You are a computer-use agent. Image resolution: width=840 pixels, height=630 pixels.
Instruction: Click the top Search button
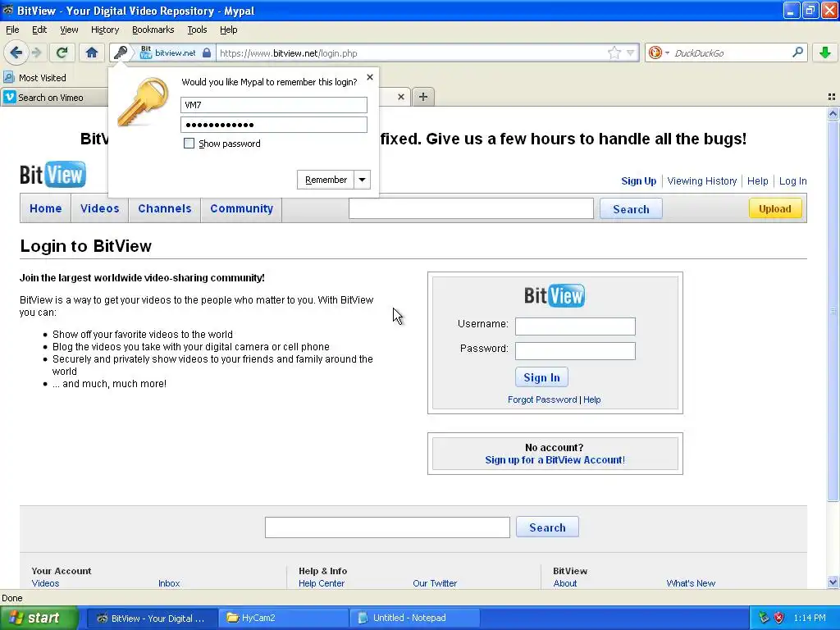pyautogui.click(x=631, y=209)
